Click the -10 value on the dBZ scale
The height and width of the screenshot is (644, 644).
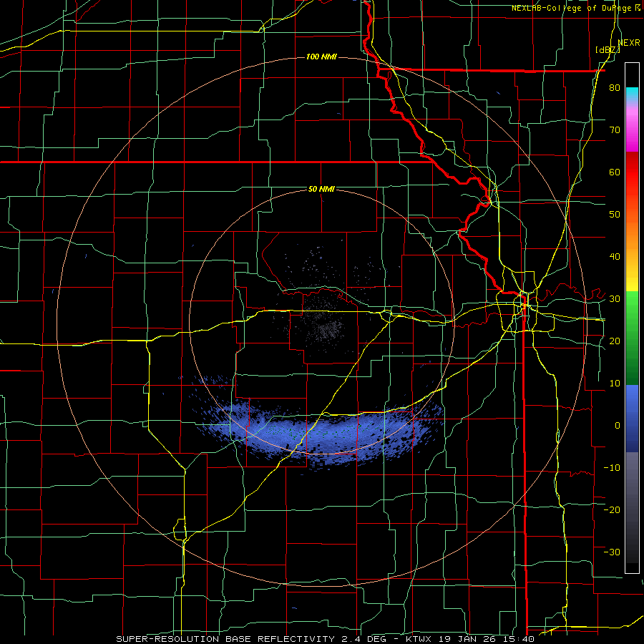pos(612,467)
